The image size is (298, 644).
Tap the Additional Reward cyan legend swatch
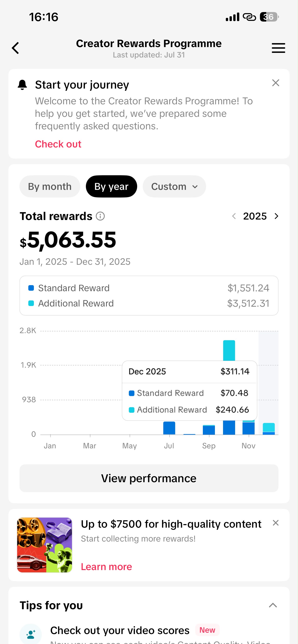tap(31, 303)
